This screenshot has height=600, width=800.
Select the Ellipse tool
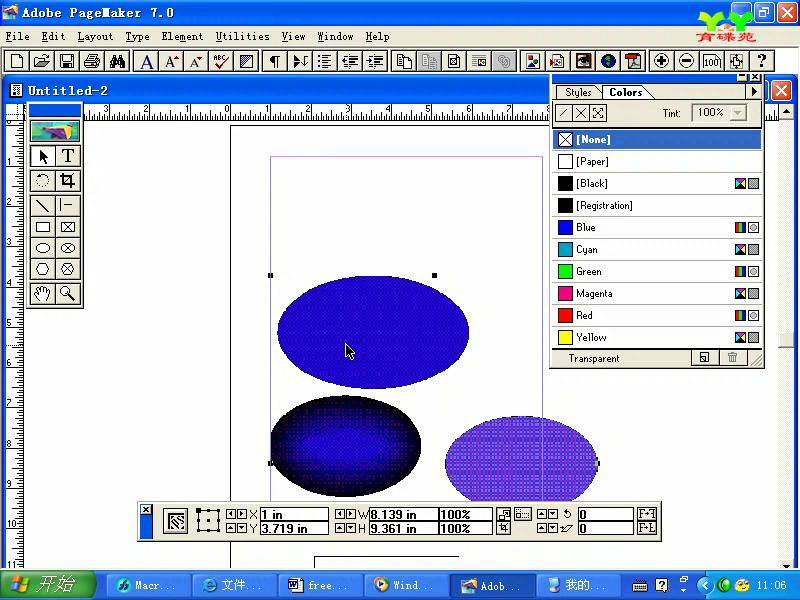click(43, 248)
